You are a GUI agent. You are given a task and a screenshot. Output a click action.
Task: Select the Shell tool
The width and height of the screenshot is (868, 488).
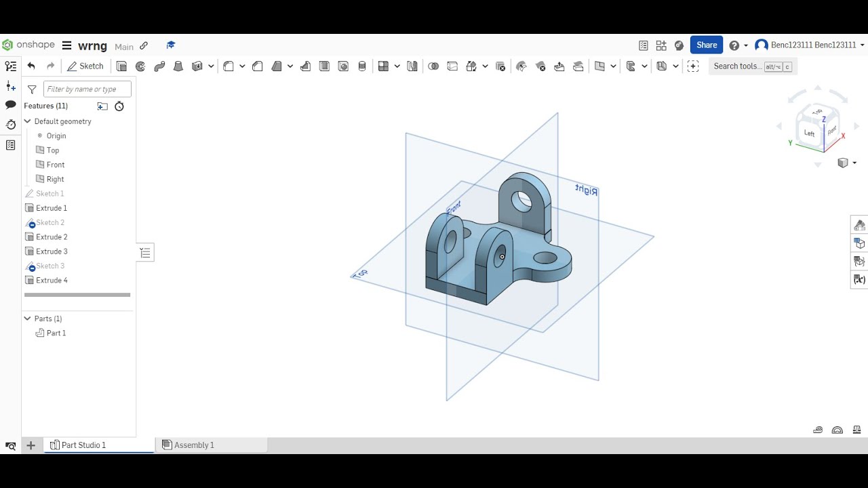324,66
